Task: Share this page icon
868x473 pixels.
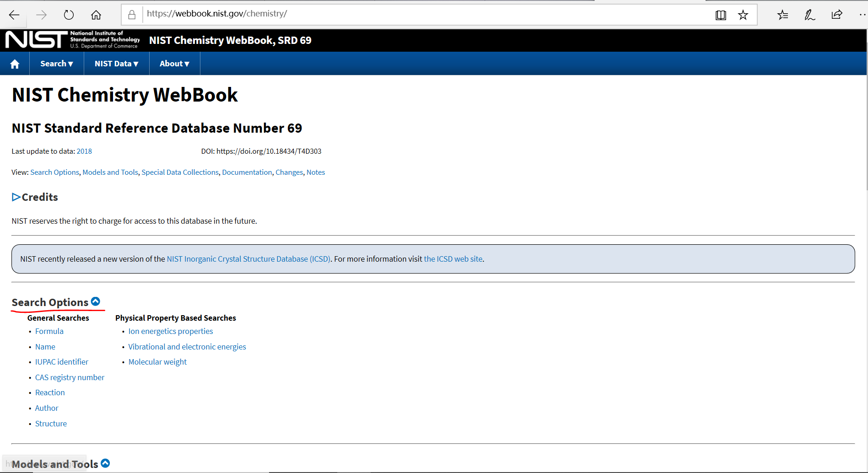Action: coord(837,15)
